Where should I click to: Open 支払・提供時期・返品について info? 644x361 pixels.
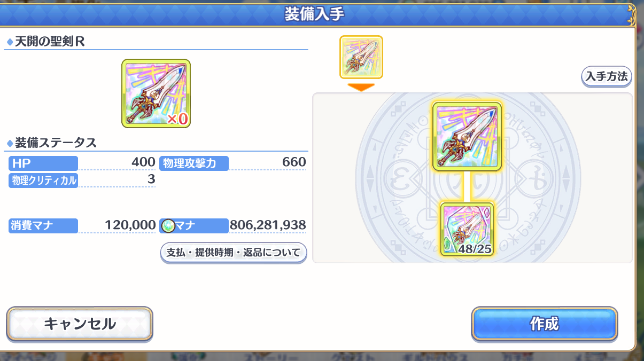tap(234, 253)
